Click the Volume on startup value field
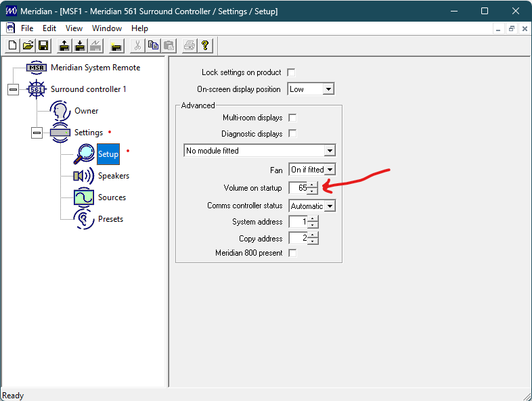 (x=298, y=188)
